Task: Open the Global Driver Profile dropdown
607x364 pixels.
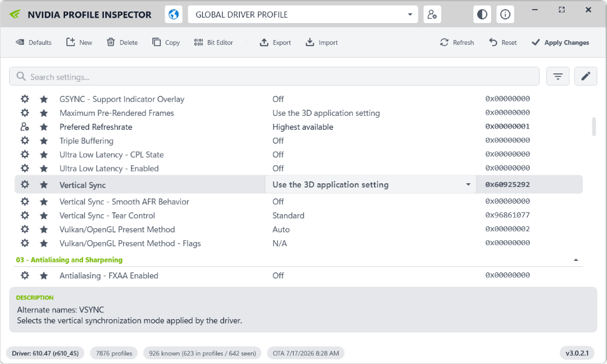Action: [303, 15]
